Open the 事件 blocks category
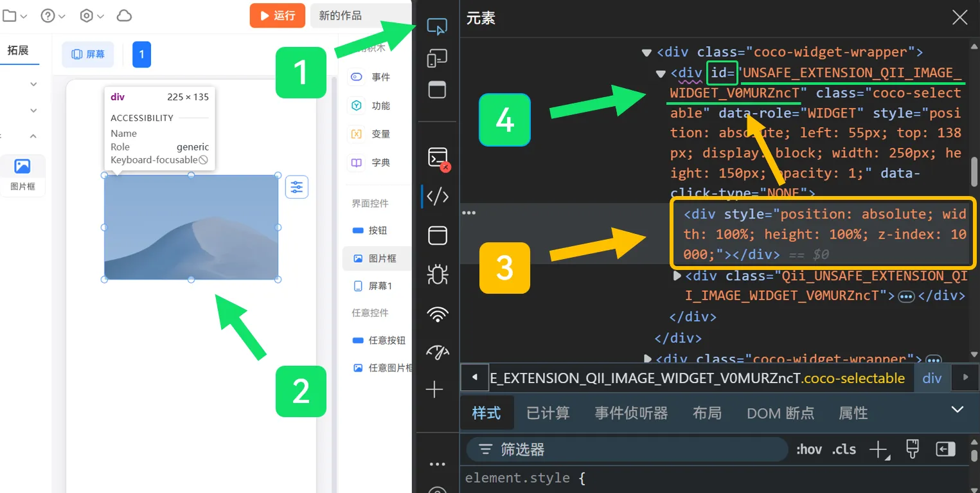 (x=371, y=77)
